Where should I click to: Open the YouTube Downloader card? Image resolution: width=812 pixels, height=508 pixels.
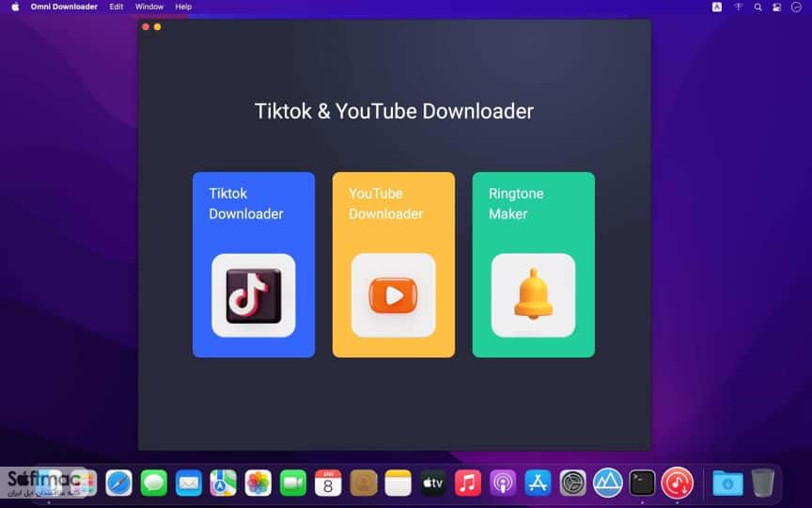point(394,264)
